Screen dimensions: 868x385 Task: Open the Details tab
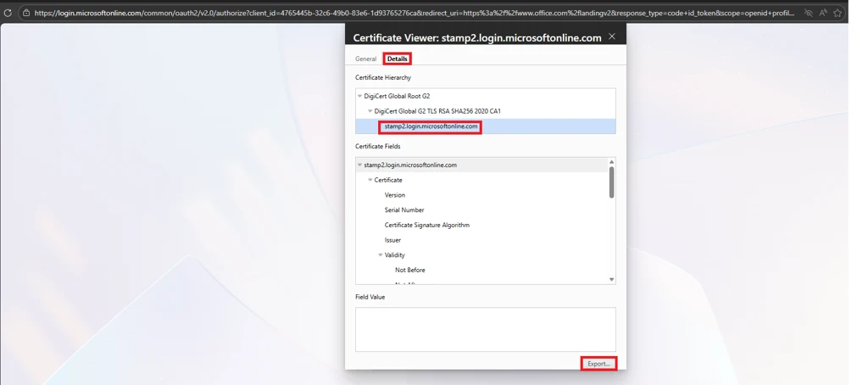(x=397, y=59)
